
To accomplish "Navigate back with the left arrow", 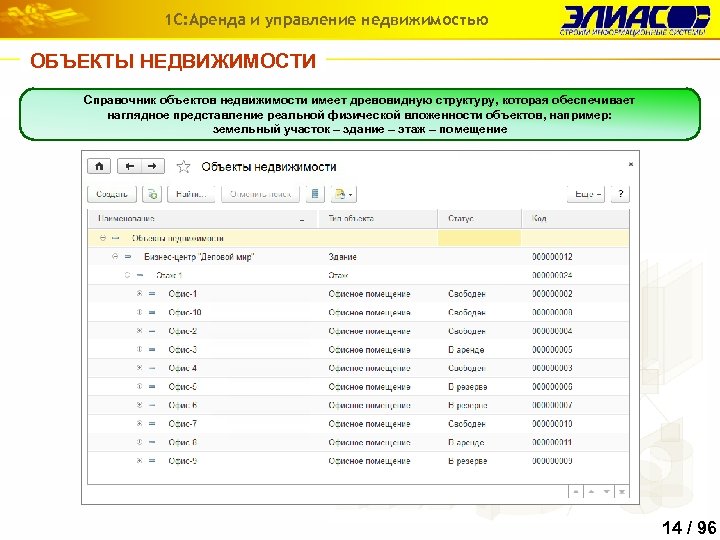I will coord(129,166).
